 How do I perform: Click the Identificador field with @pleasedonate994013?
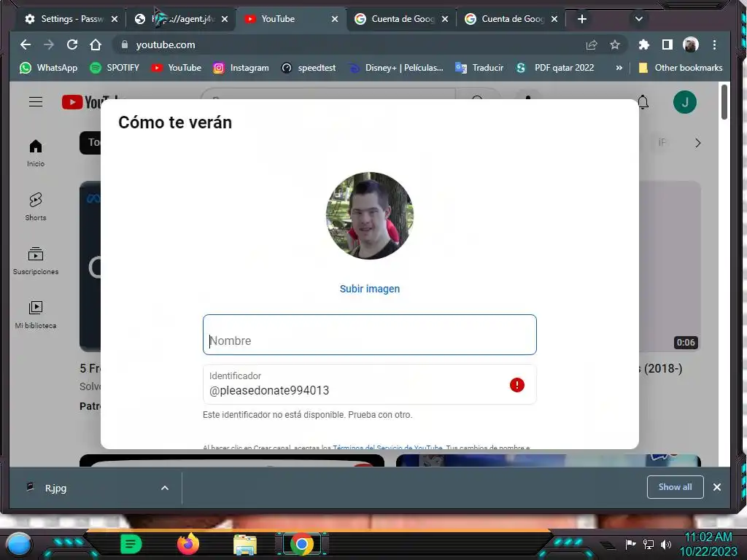[370, 384]
